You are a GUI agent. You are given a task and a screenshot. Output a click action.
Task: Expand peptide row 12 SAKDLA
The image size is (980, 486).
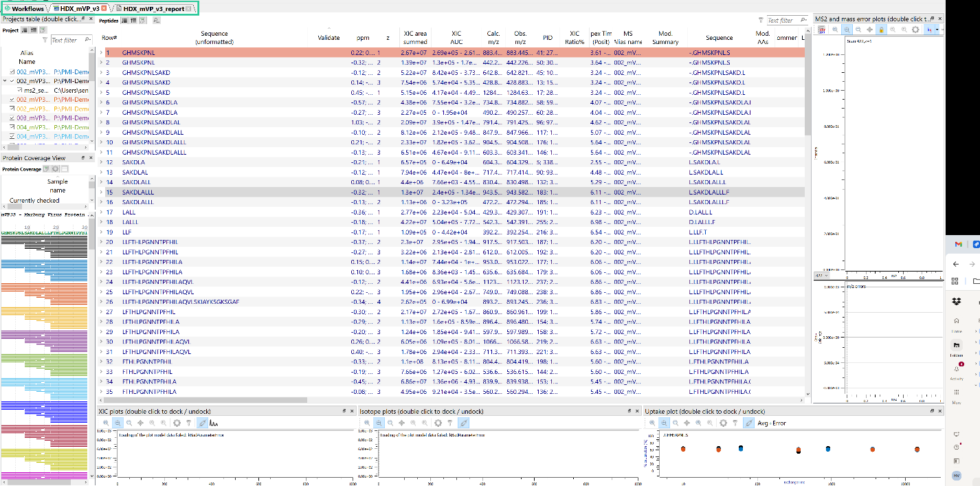pos(101,162)
